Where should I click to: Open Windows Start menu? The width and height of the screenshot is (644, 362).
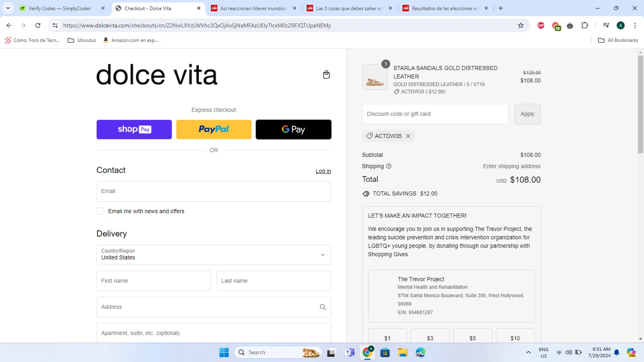(224, 353)
